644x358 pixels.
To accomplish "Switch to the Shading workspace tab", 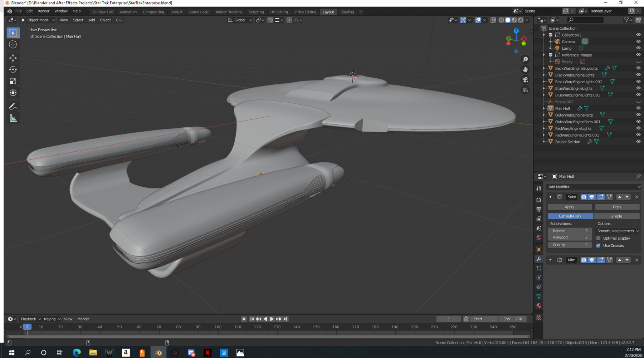I will point(347,12).
